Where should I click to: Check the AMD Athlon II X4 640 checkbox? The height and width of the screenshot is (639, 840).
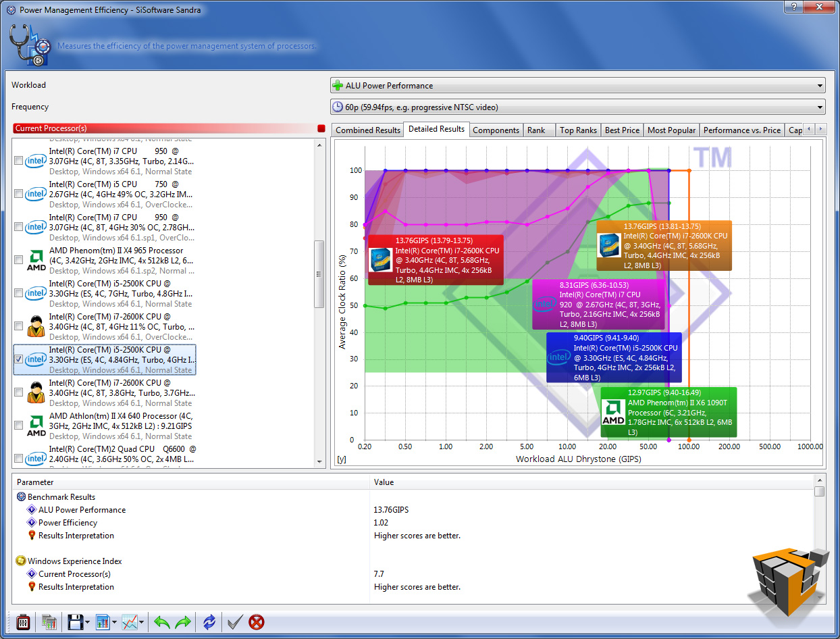[18, 426]
